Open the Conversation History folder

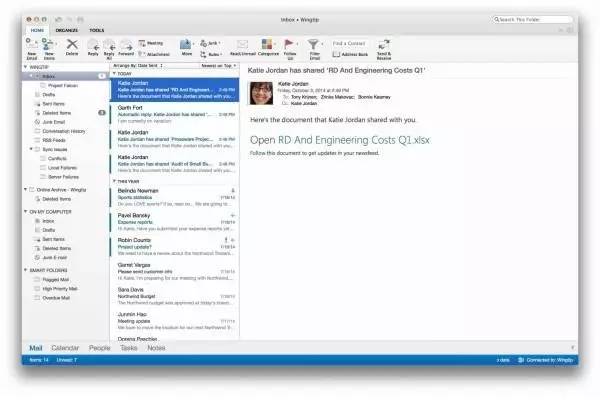[64, 131]
